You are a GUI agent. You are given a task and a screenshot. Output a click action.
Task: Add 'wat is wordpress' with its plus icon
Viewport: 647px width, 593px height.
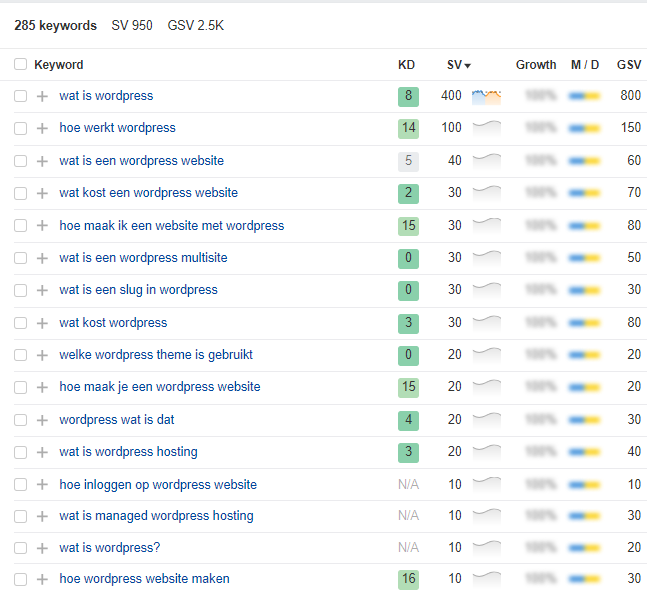[42, 96]
